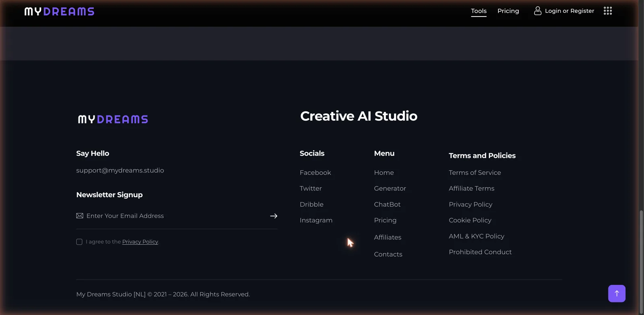Open the Twitter social link

311,188
